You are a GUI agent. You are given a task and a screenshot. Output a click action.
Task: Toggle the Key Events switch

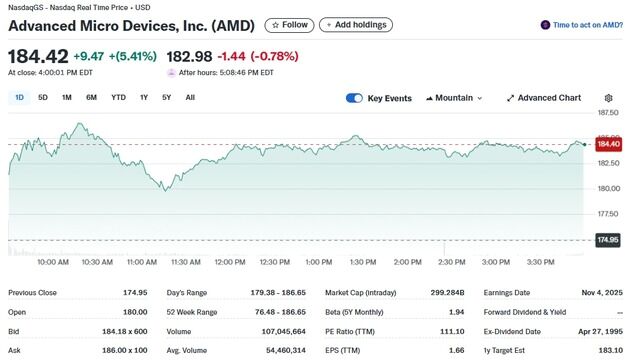[354, 98]
